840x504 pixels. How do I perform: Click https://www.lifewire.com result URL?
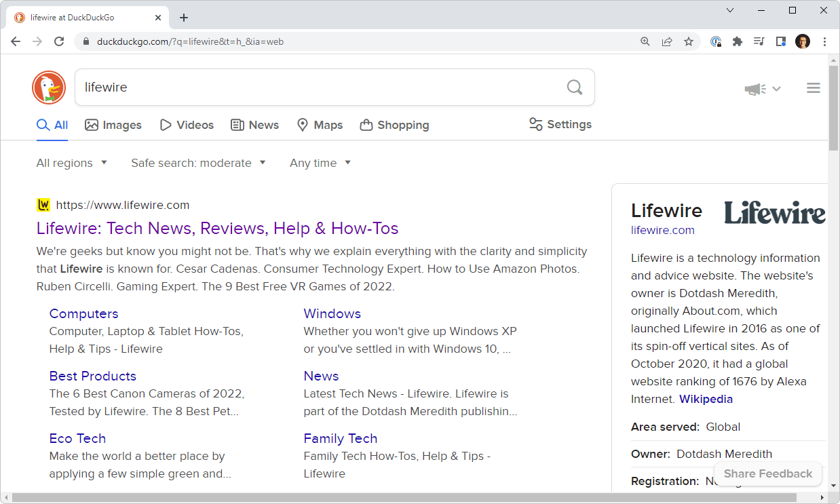pos(123,205)
